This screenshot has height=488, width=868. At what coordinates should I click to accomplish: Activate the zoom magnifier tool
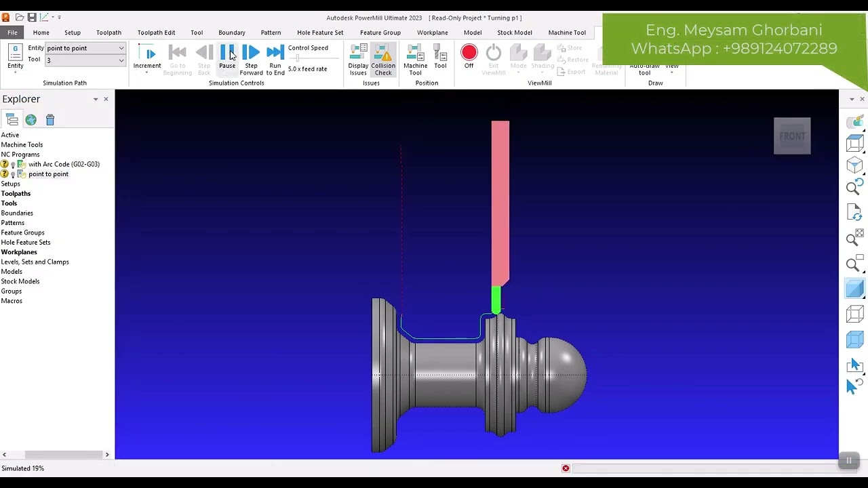tap(855, 188)
